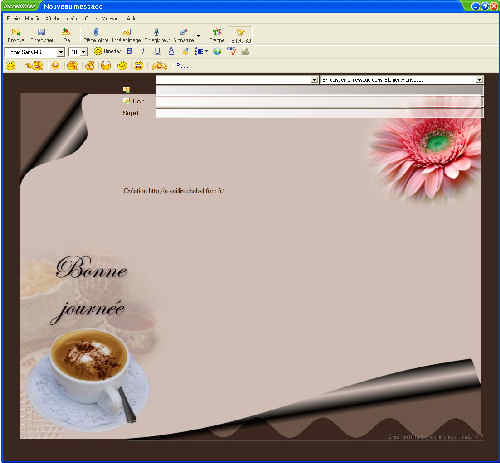Viewport: 500px width, 463px height.
Task: Click the Cc button next to address field
Action: (133, 101)
